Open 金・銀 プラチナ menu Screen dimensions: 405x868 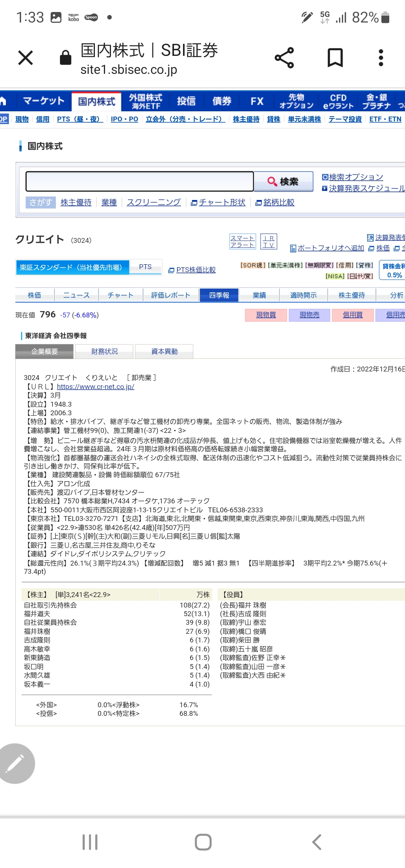tap(376, 101)
